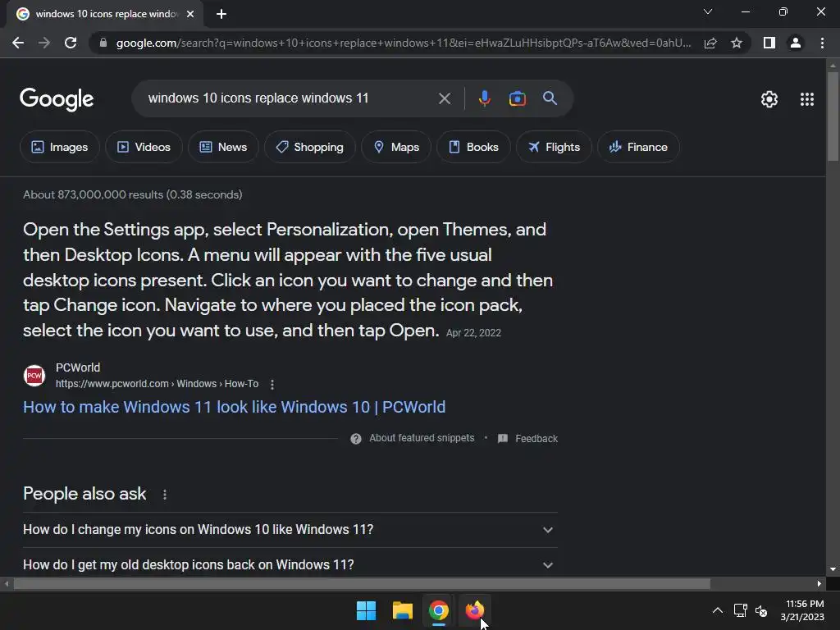Expand the question about old desktop icons

tap(290, 564)
